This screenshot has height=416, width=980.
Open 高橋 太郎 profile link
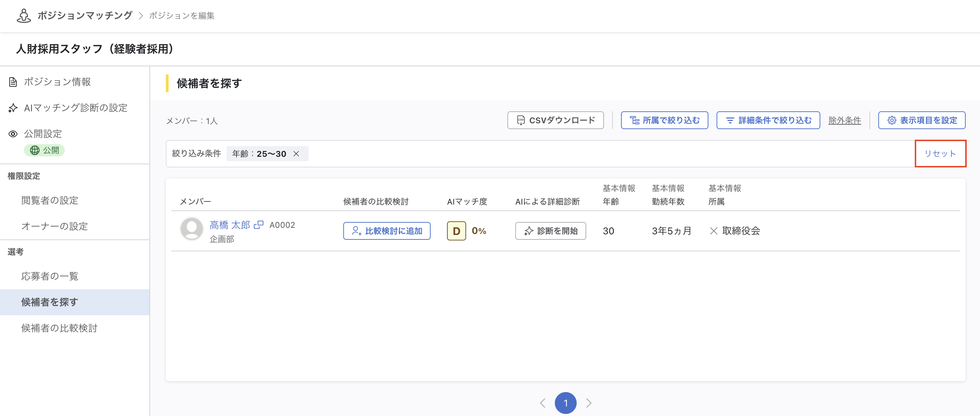[230, 225]
